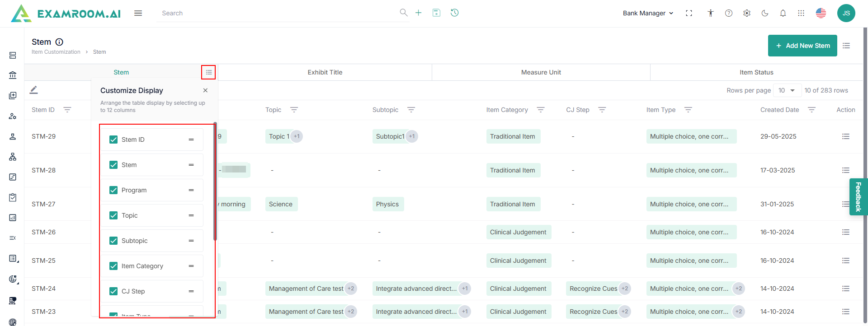Image resolution: width=868 pixels, height=326 pixels.
Task: Uncheck the Program column checkbox
Action: pos(113,190)
